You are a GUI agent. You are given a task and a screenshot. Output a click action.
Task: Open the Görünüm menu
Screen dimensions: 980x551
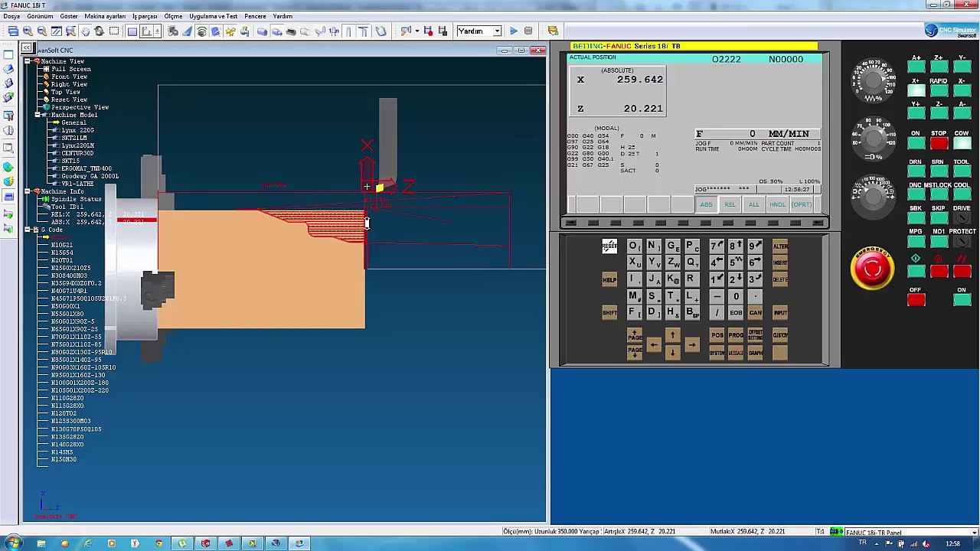40,16
